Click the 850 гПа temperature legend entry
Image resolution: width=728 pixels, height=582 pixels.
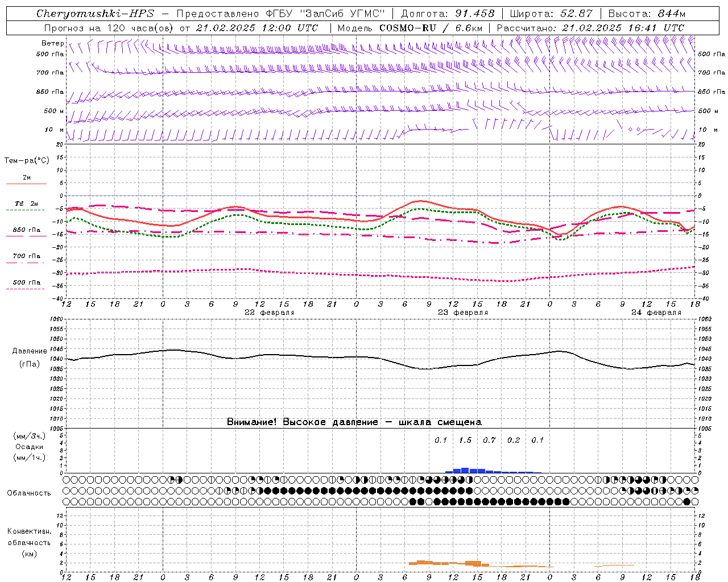(x=27, y=230)
